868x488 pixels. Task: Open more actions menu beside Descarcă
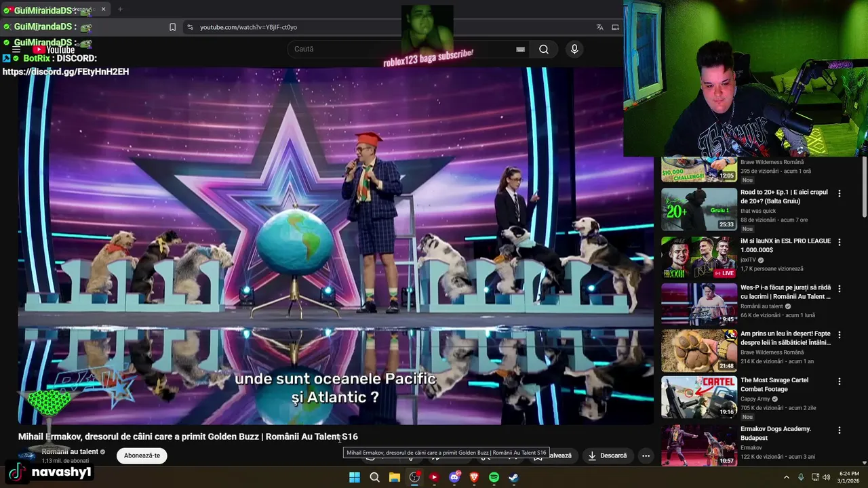coord(646,455)
